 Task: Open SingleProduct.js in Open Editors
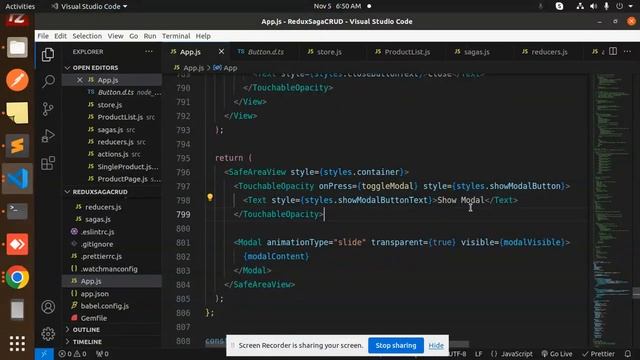click(127, 167)
